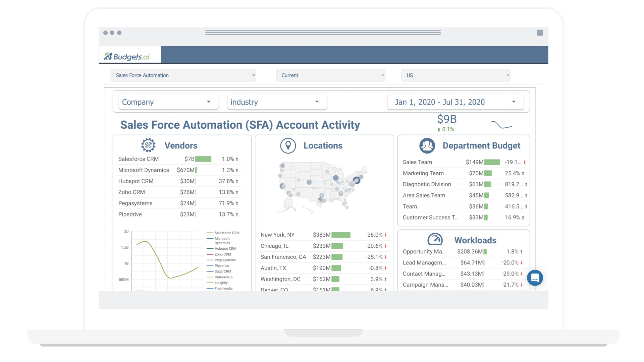Click the green increase arrow beside Salesforce CRM
The image size is (644, 362).
point(237,159)
